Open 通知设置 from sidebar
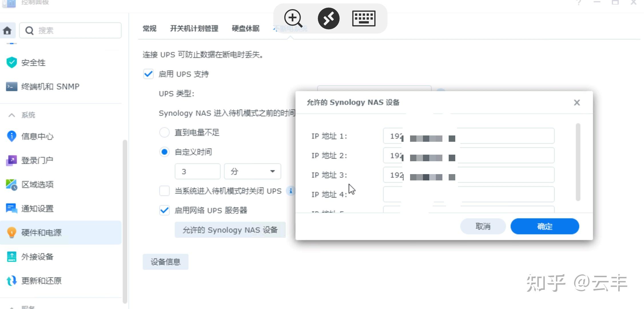This screenshot has width=644, height=309. [x=37, y=209]
